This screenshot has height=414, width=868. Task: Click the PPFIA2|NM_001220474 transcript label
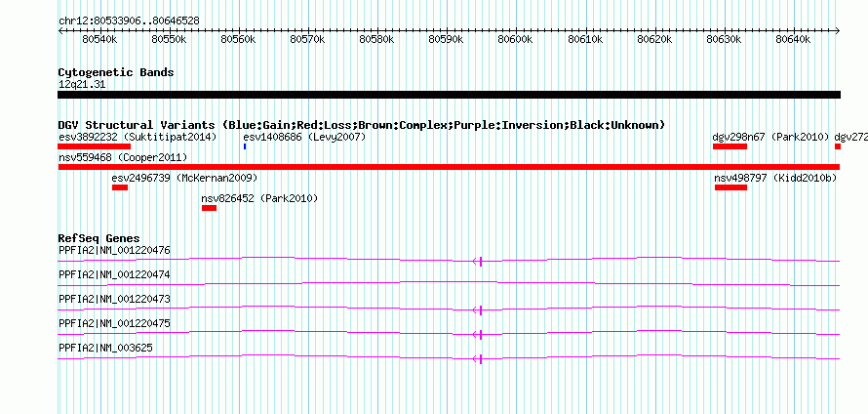(x=114, y=275)
